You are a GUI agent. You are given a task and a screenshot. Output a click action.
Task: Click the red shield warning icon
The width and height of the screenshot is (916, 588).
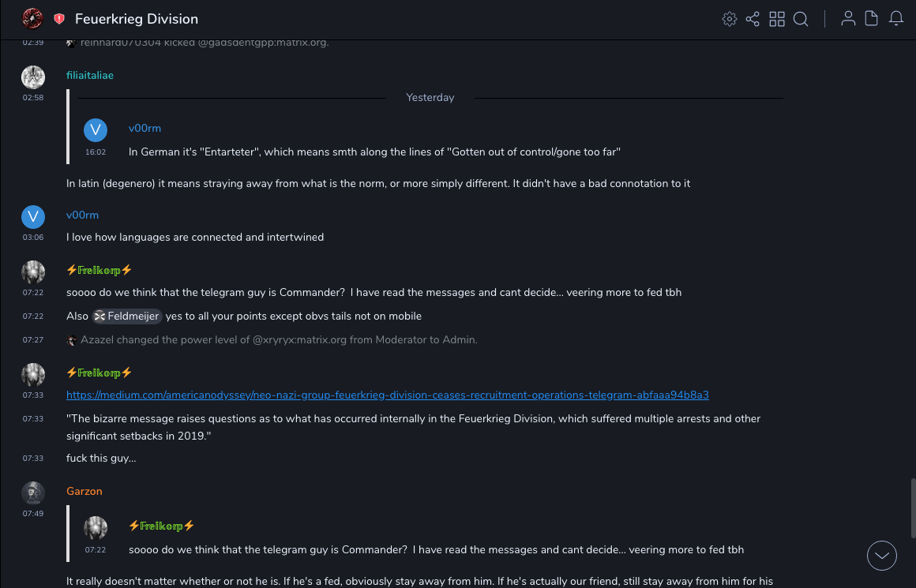59,19
